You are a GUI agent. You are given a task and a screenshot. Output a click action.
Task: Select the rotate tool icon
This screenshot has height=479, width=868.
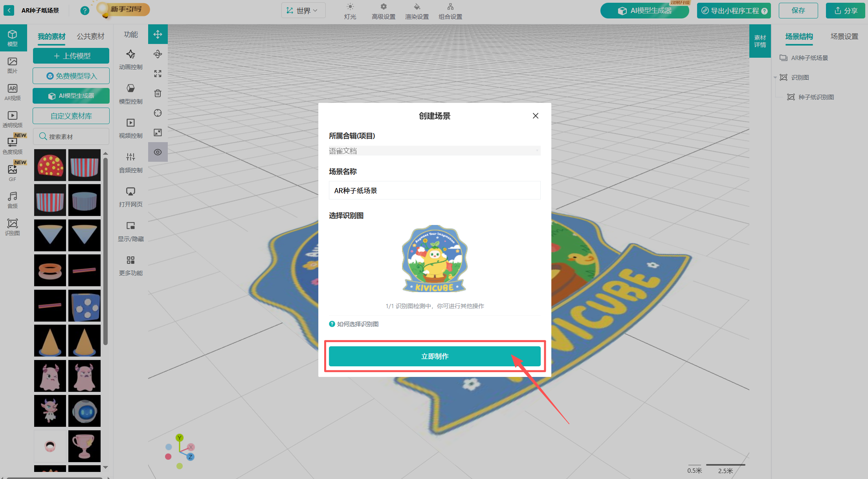pyautogui.click(x=158, y=54)
